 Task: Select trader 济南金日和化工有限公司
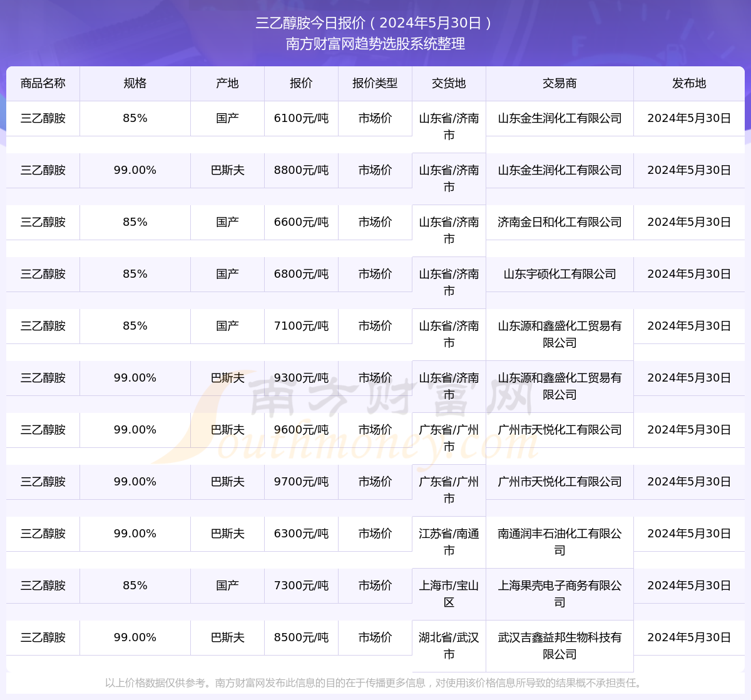tap(559, 222)
